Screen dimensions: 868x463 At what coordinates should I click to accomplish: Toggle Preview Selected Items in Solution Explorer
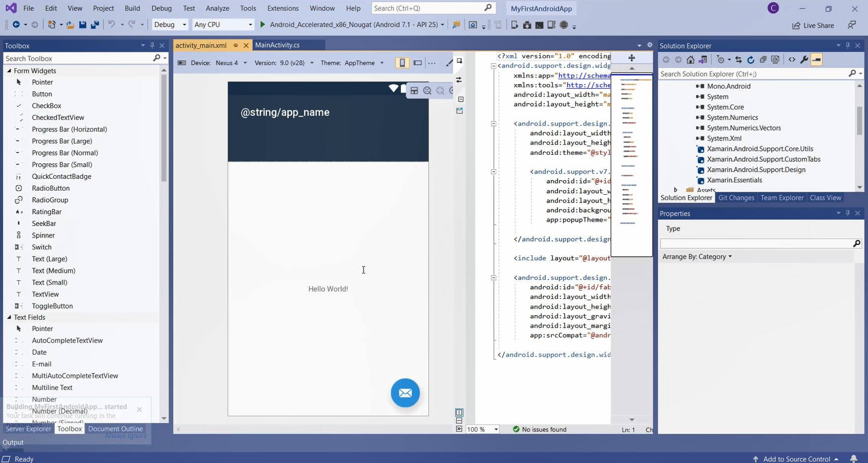[x=816, y=60]
